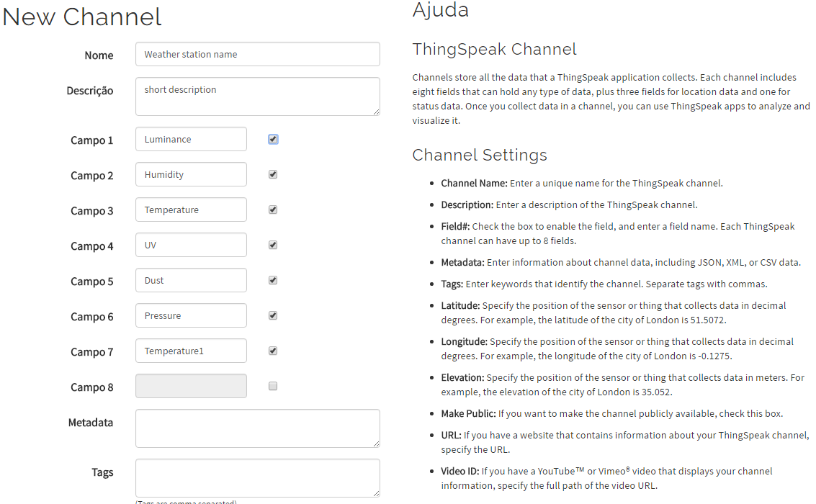This screenshot has width=816, height=504.
Task: Toggle the Campo 3 Temperature checkbox
Action: pos(273,210)
